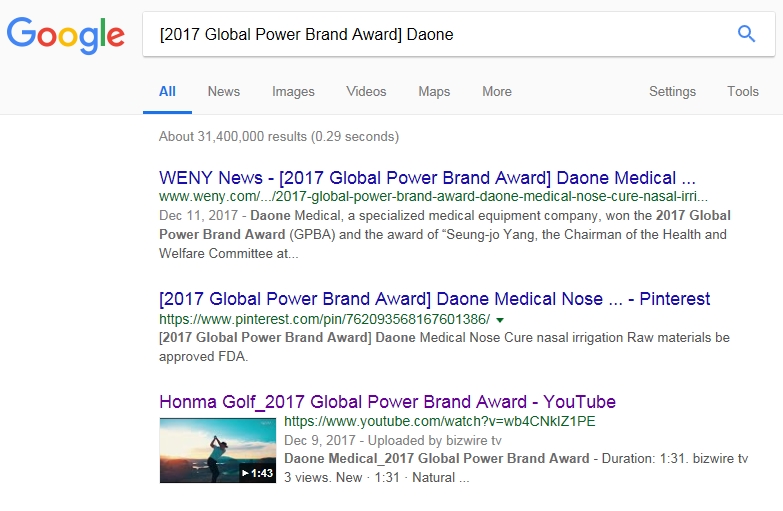
Task: Switch to the Images tab
Action: coord(293,91)
